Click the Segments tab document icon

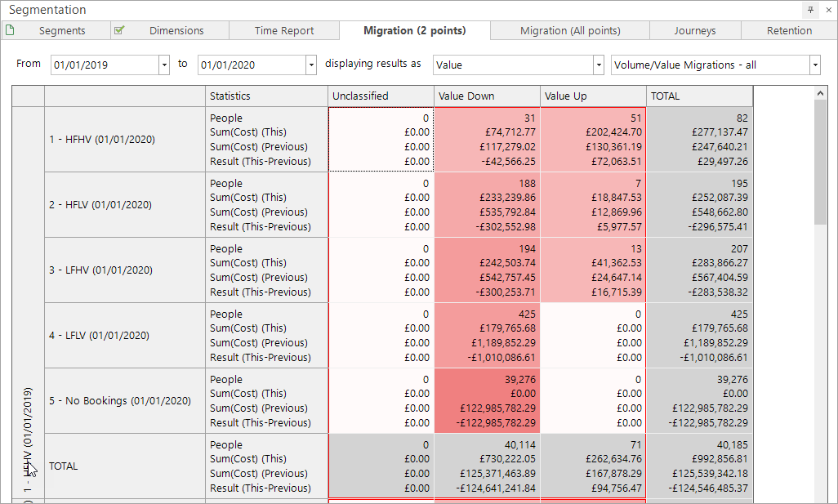[10, 30]
